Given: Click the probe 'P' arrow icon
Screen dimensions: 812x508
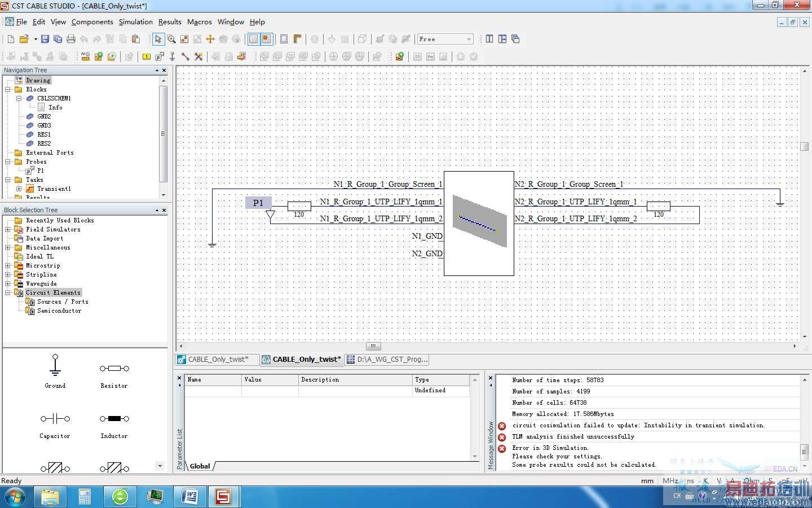Looking at the screenshot, I should coord(160,56).
